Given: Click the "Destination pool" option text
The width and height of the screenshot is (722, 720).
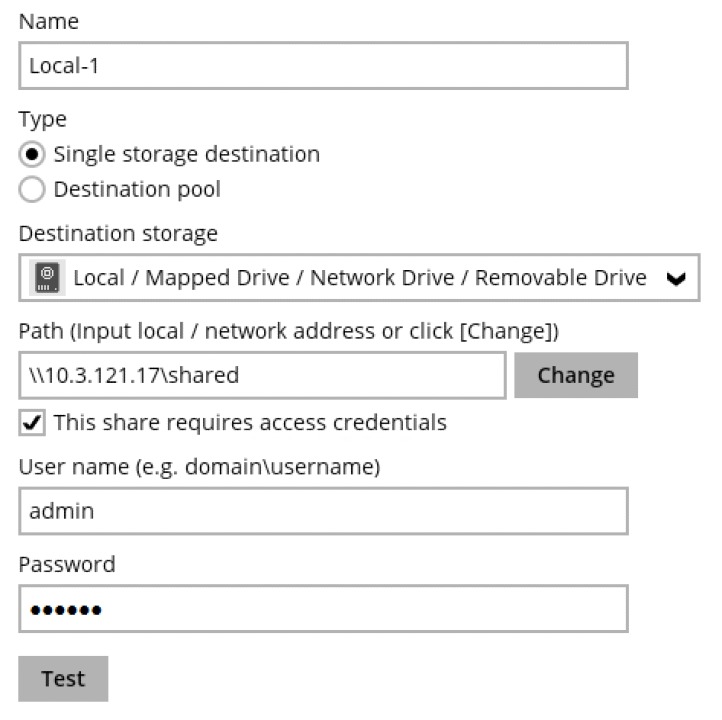Looking at the screenshot, I should click(137, 190).
